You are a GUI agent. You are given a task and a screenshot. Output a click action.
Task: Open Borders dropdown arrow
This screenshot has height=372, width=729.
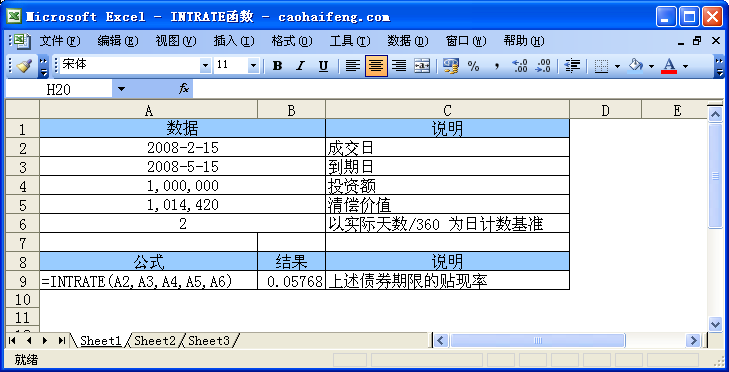[x=617, y=66]
